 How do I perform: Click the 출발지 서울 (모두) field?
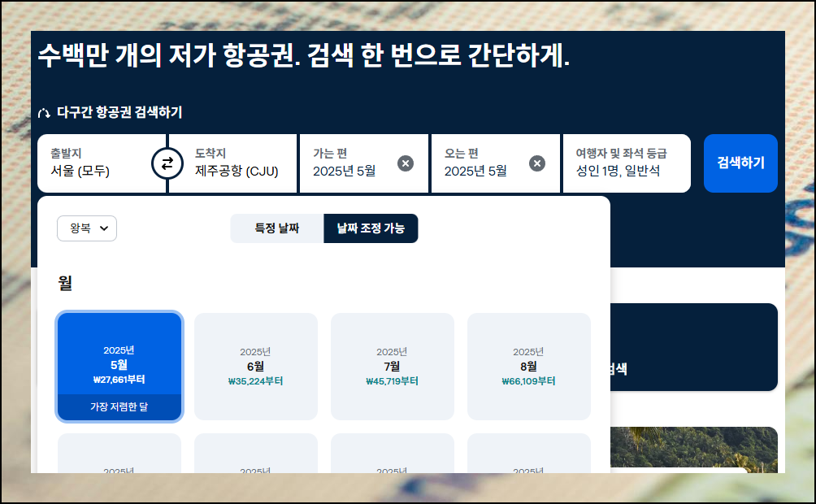102,163
